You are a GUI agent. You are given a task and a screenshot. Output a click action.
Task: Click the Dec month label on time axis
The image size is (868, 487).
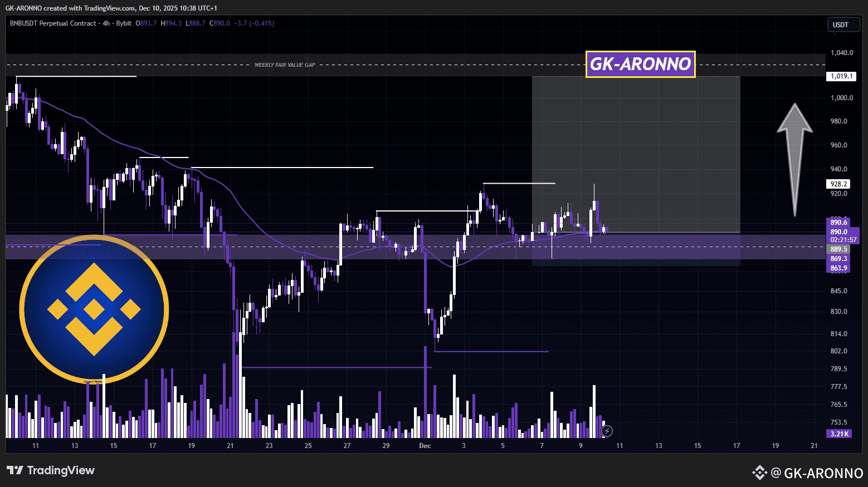(x=425, y=446)
